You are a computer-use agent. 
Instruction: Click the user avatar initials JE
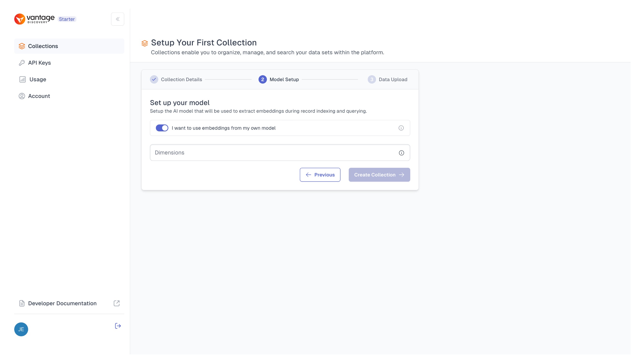point(21,329)
